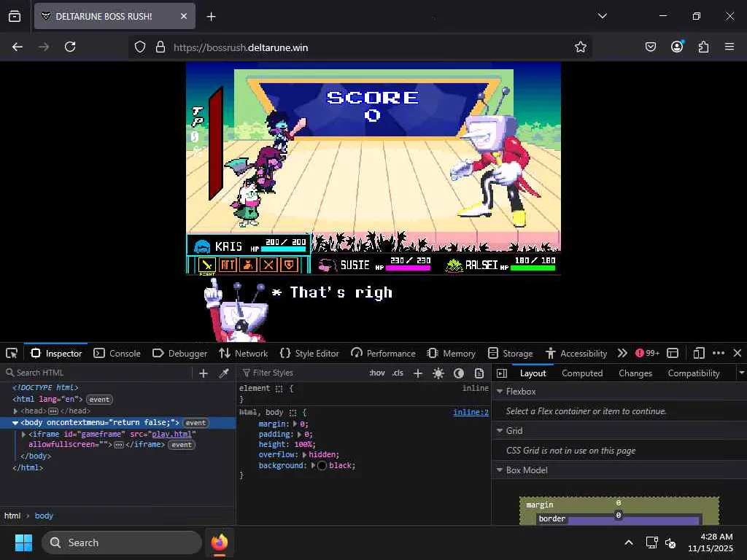Click the Search HTML field
747x560 pixels.
[98, 373]
